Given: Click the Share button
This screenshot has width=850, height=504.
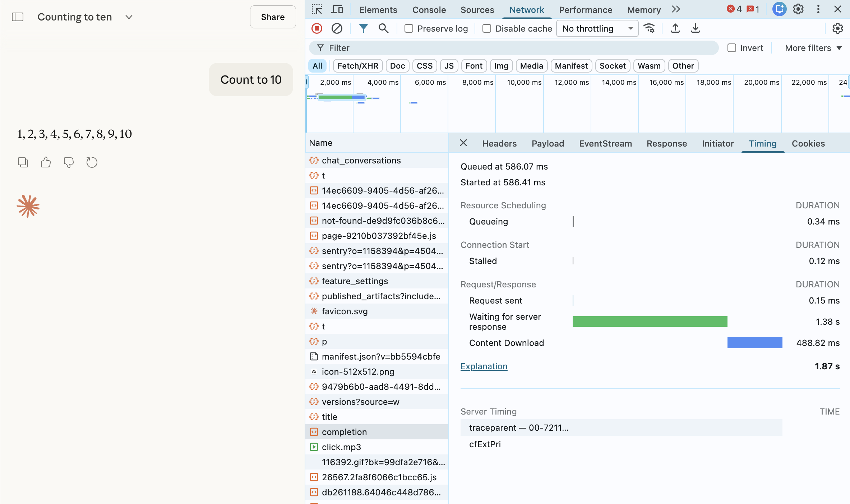Looking at the screenshot, I should click(273, 17).
